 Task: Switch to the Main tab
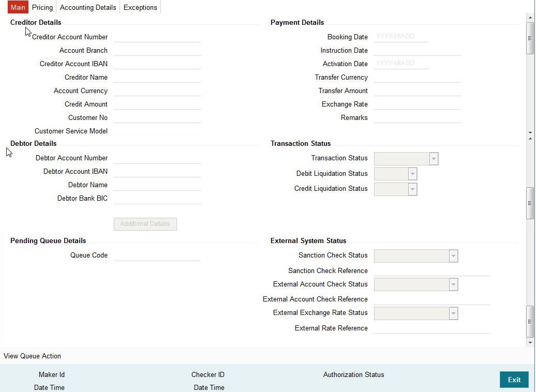coord(18,7)
